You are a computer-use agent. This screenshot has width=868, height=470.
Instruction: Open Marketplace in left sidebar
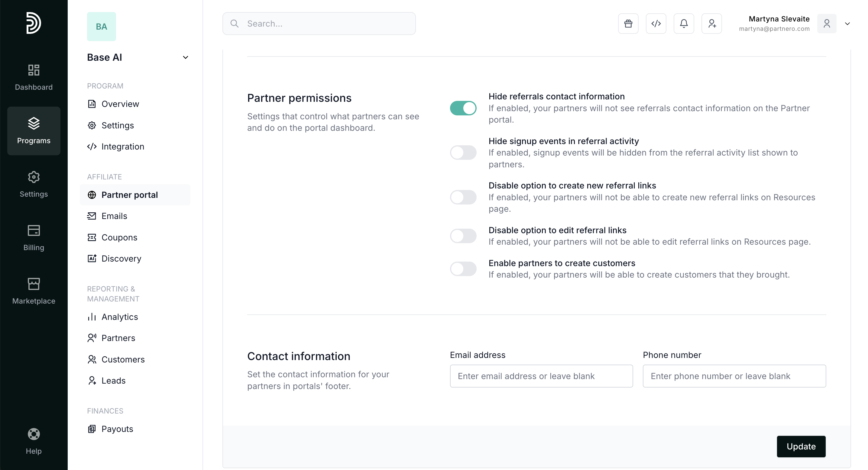34,291
